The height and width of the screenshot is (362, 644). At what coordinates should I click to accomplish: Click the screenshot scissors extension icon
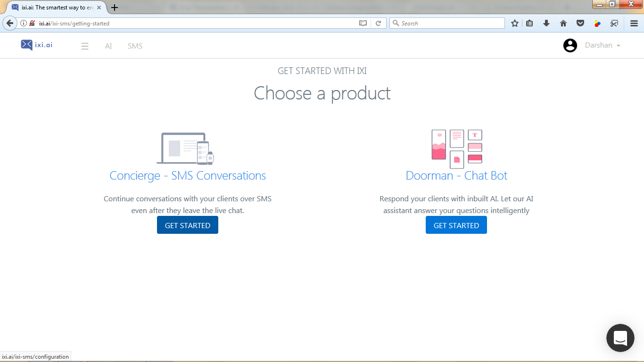coord(614,23)
